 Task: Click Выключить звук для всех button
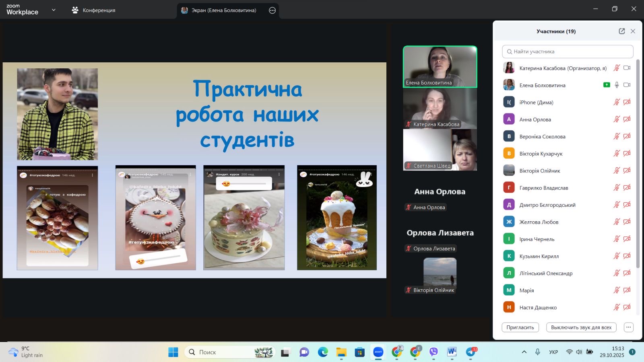(581, 327)
